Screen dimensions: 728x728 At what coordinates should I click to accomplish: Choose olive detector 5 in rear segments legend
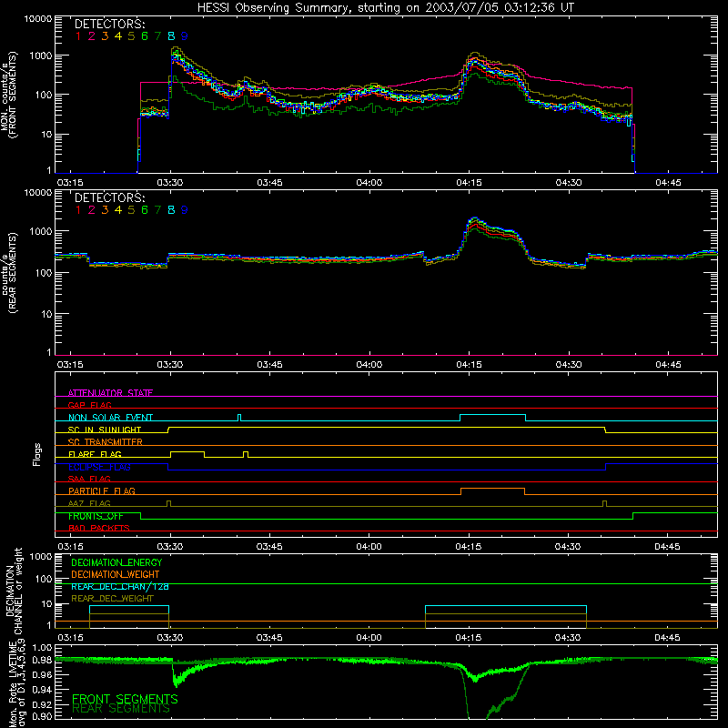131,210
